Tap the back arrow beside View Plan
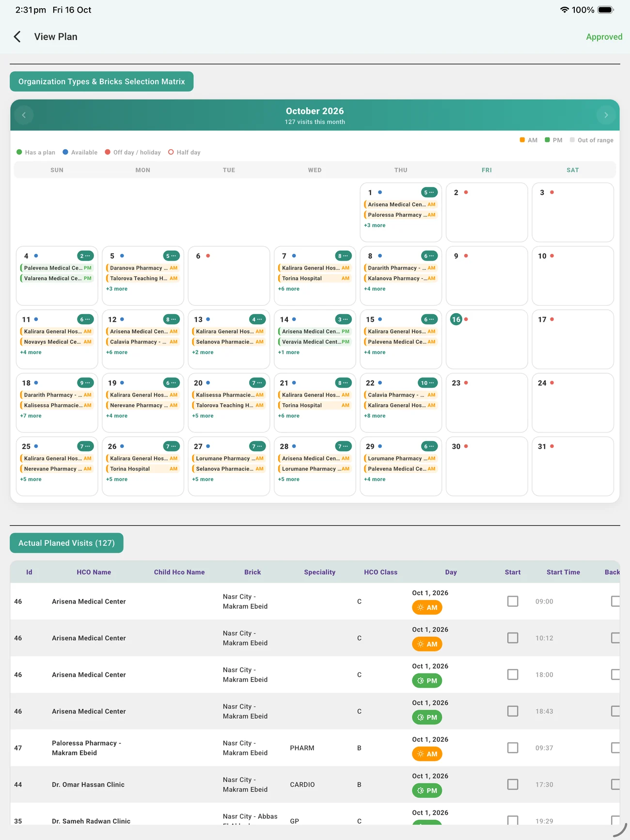The image size is (630, 840). 17,37
